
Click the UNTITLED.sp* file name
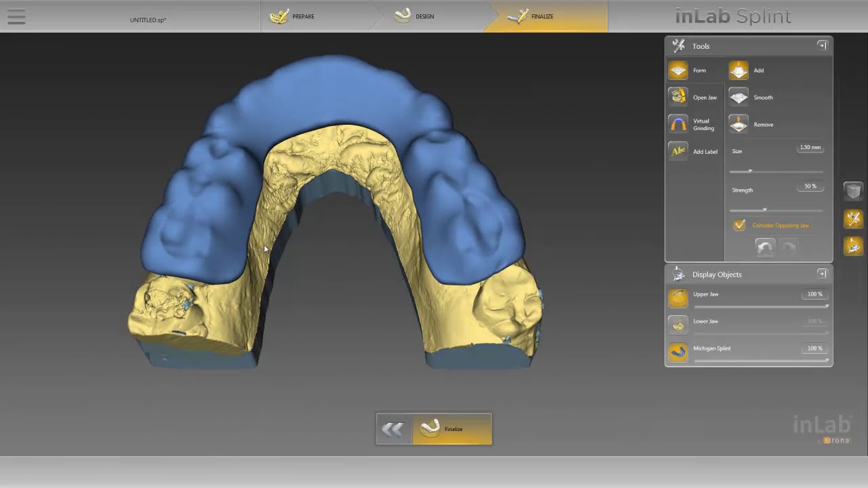click(x=148, y=20)
